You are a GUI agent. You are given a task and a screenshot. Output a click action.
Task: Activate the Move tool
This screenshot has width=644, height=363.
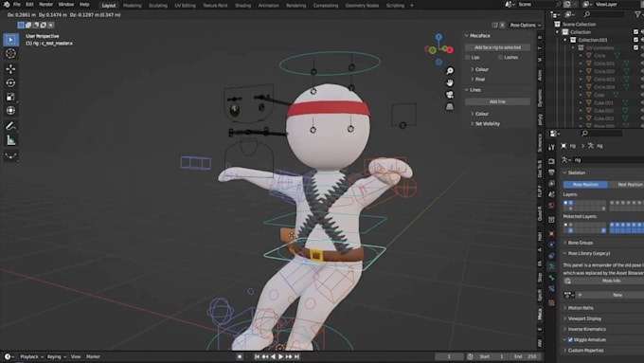coord(10,68)
